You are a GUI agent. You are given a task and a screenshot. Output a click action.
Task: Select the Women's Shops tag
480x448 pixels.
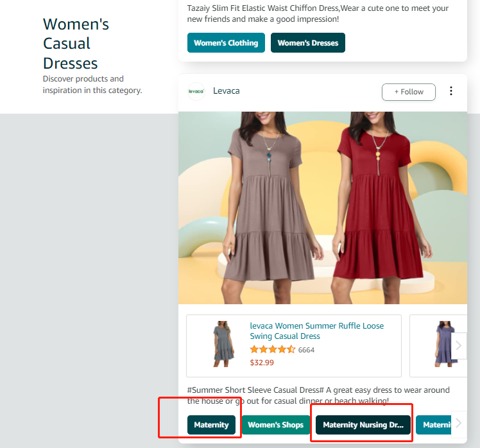pyautogui.click(x=275, y=425)
